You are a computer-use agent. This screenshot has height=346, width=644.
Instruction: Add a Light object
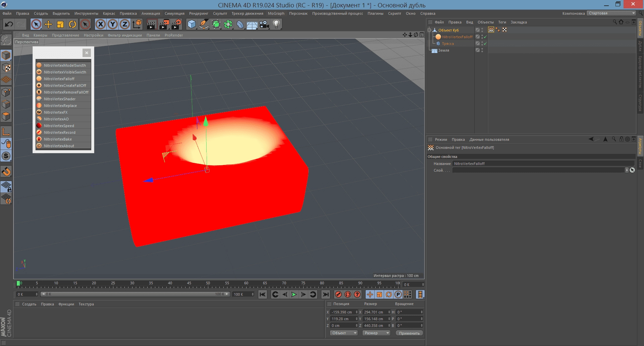276,24
